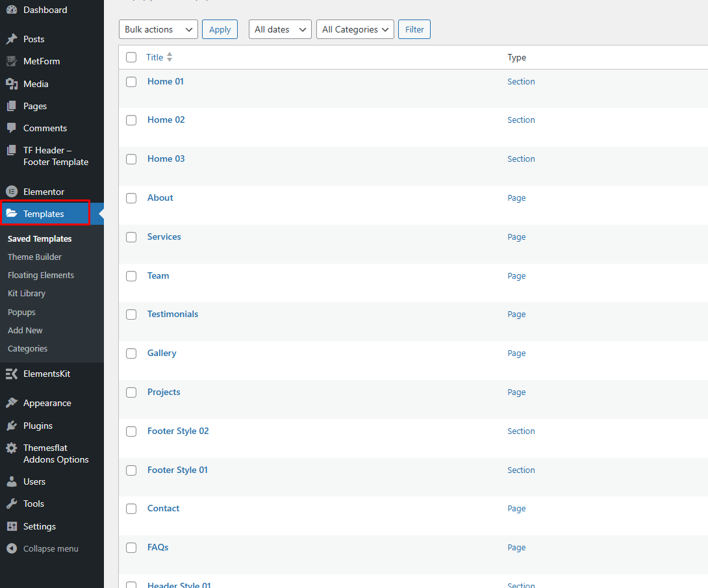Click the Plugins plug icon
This screenshot has width=708, height=588.
[x=12, y=426]
